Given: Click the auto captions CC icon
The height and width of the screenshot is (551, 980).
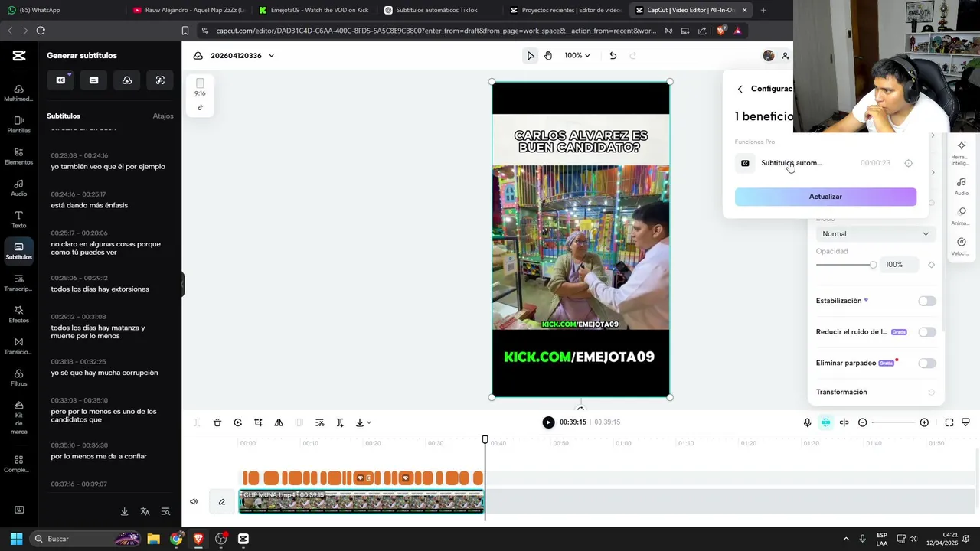Looking at the screenshot, I should click(60, 80).
